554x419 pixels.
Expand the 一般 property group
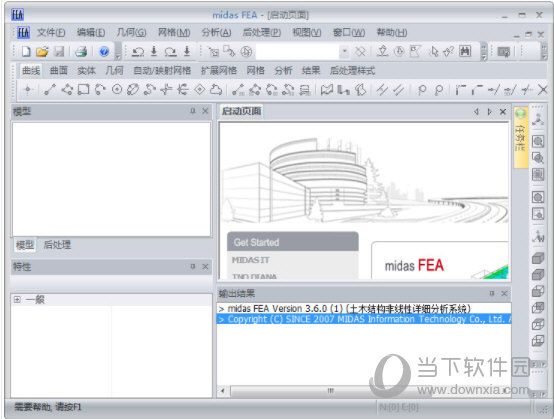pos(17,300)
